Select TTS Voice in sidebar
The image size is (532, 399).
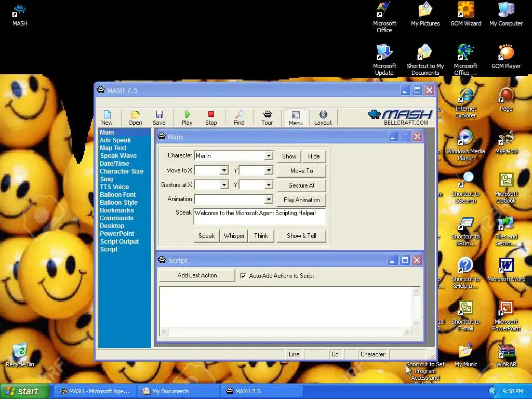point(114,187)
